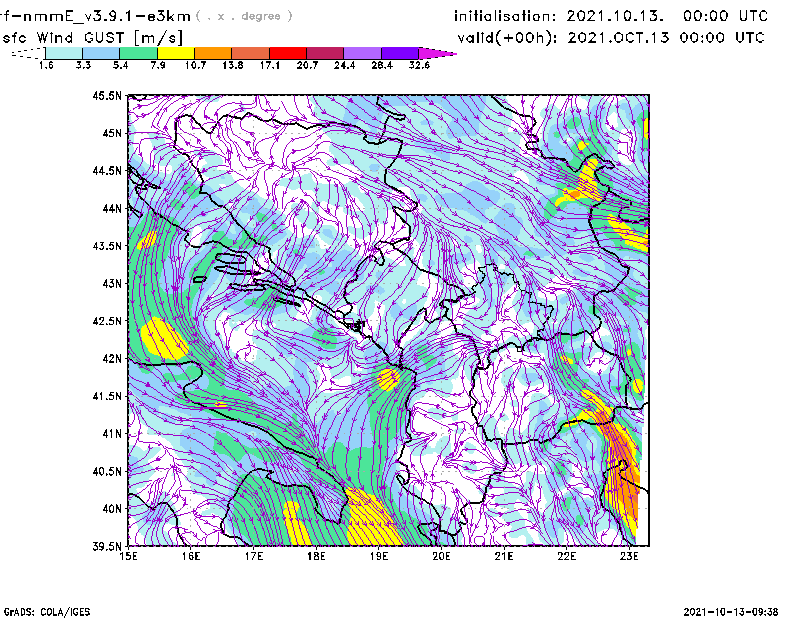Click the legend value 32.6

419,65
